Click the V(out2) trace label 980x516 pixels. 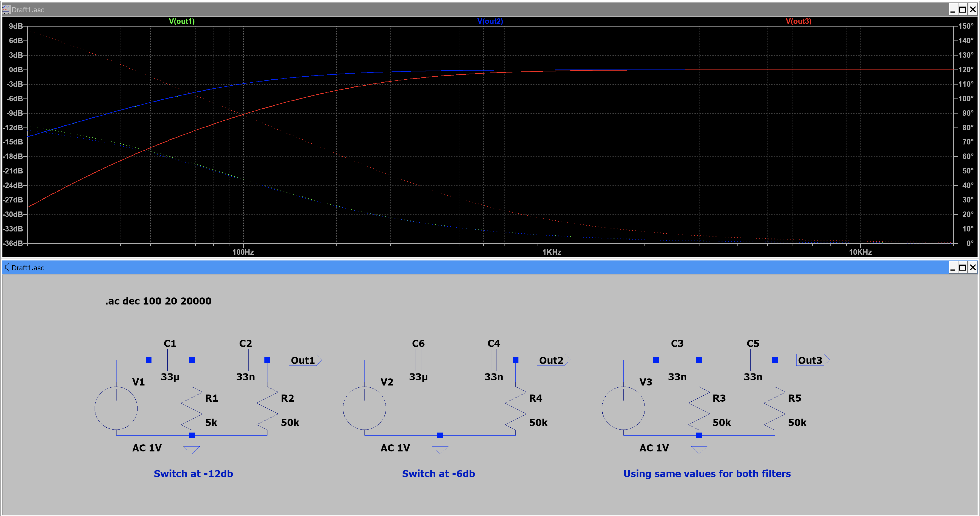(490, 21)
